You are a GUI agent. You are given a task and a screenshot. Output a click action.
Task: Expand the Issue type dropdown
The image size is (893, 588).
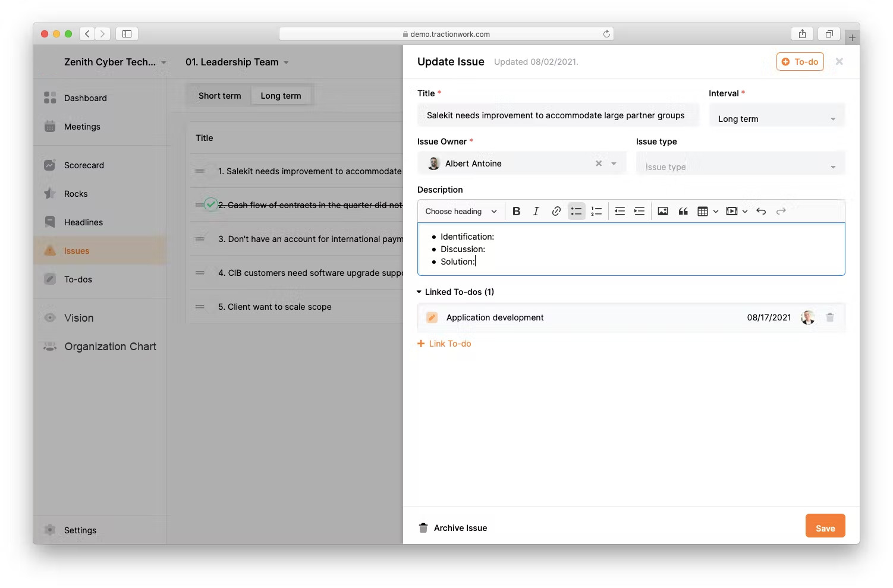740,167
